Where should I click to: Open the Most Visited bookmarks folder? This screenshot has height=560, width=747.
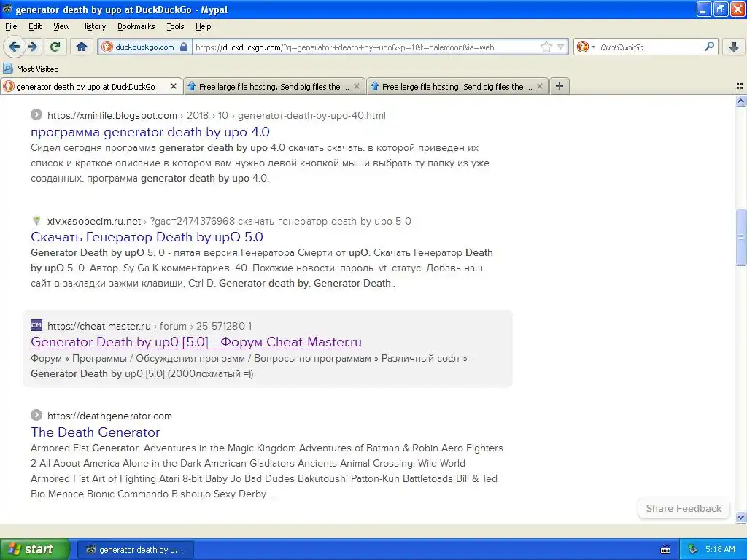[31, 69]
